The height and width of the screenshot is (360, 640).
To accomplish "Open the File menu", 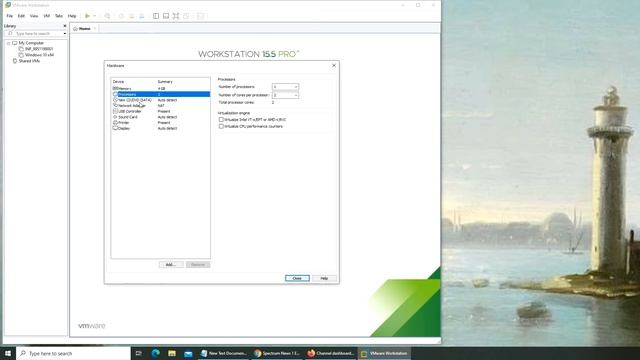I will [9, 16].
